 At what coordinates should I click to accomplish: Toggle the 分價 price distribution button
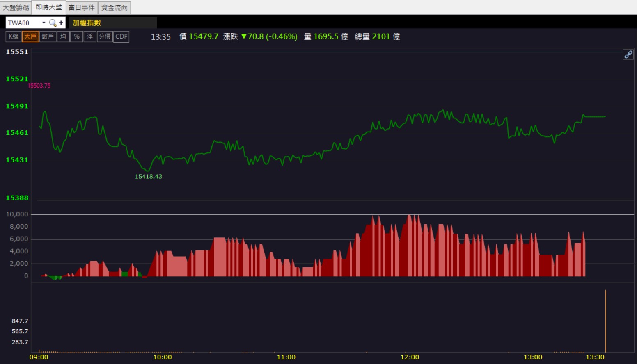105,36
